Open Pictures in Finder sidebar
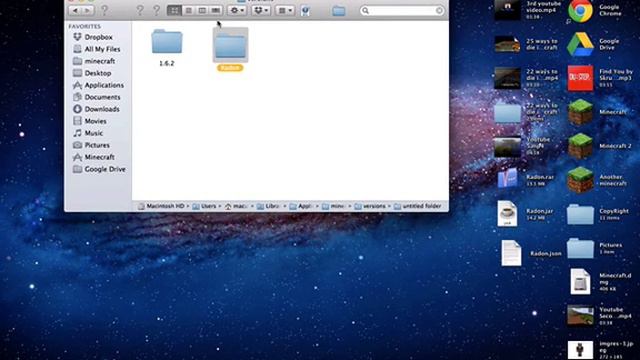 [x=98, y=145]
